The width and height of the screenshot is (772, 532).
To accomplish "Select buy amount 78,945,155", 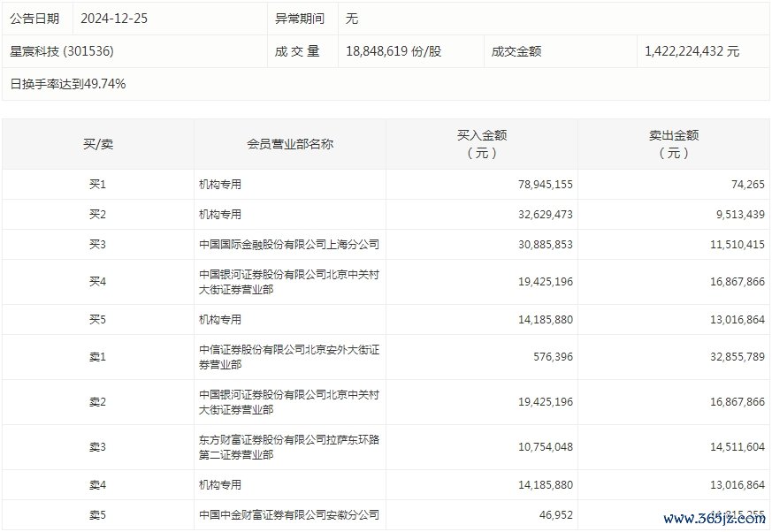I will [545, 185].
